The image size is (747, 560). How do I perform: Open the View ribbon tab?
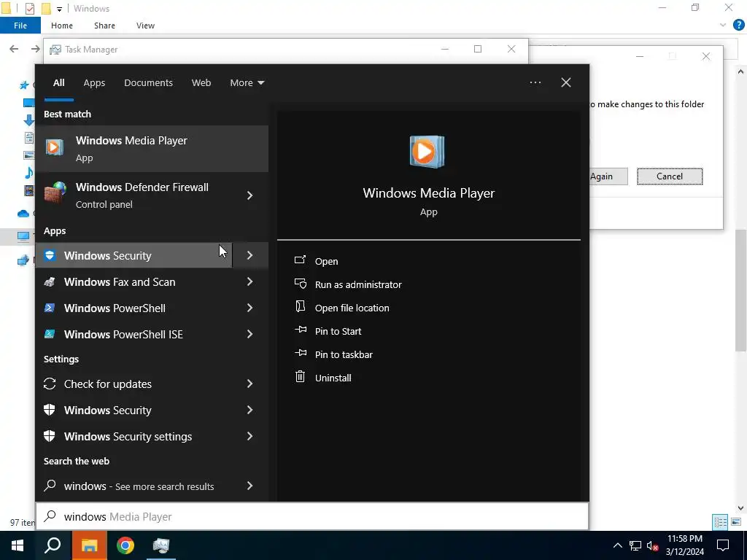click(145, 26)
